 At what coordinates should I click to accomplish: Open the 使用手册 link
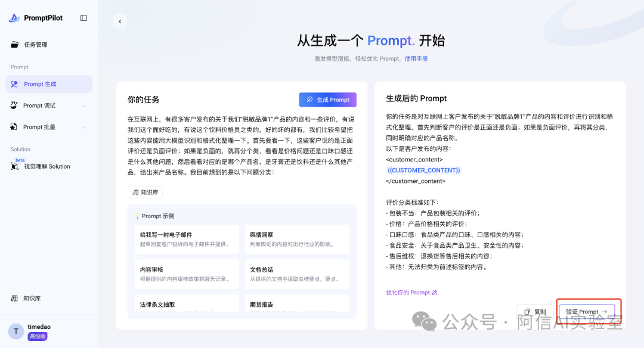coord(416,58)
